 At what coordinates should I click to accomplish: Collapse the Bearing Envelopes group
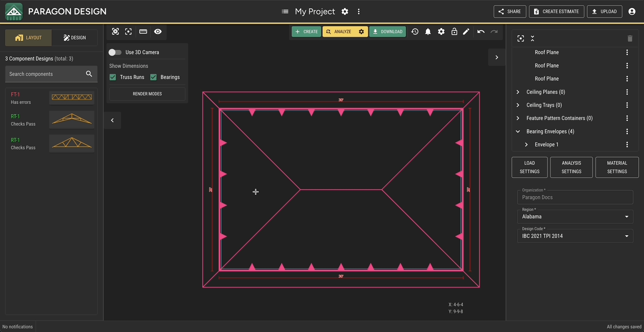(x=518, y=131)
